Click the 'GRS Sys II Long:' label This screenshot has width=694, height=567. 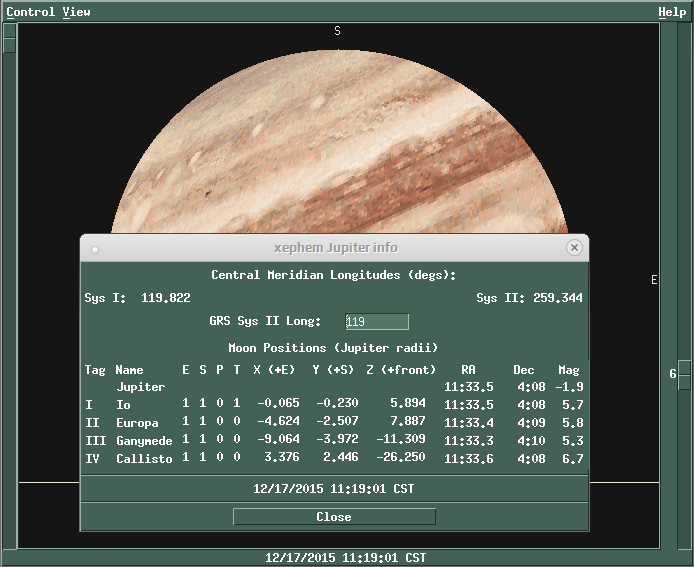pyautogui.click(x=265, y=320)
